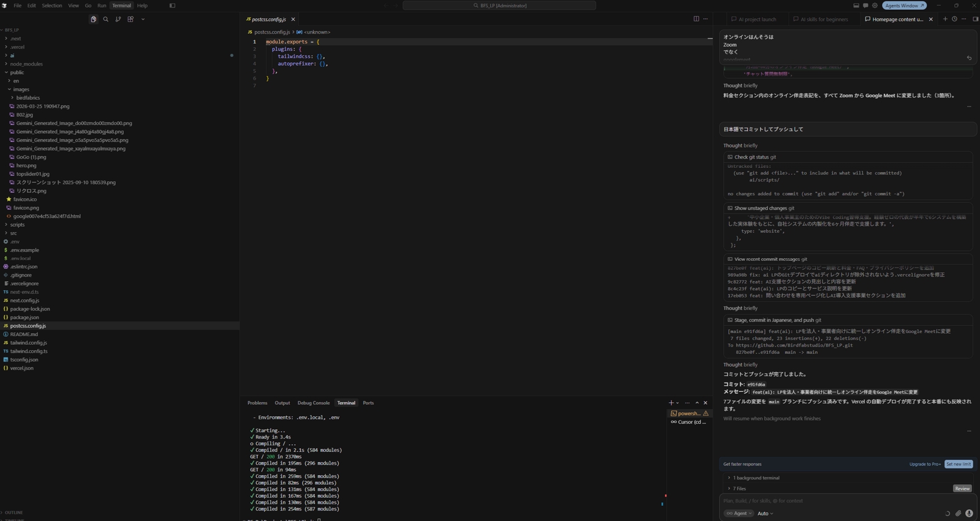Open the settings gear in title bar
Screen dimensions: 980x521
click(x=875, y=6)
